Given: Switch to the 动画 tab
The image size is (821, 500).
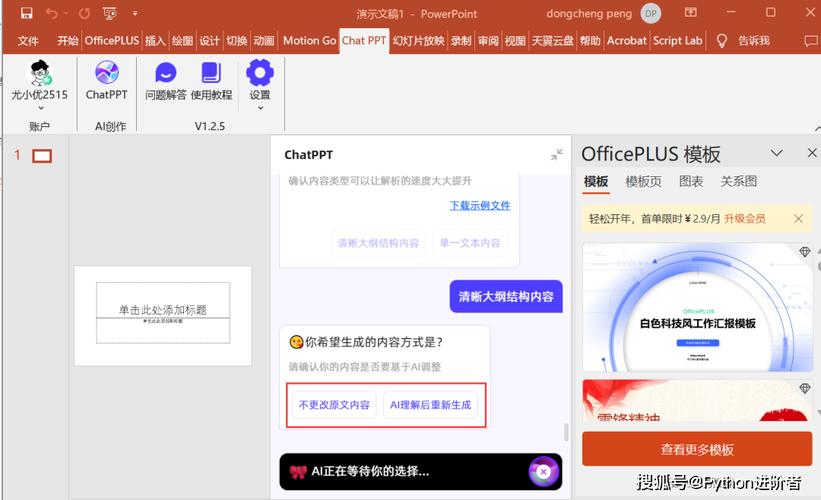Looking at the screenshot, I should (x=264, y=41).
